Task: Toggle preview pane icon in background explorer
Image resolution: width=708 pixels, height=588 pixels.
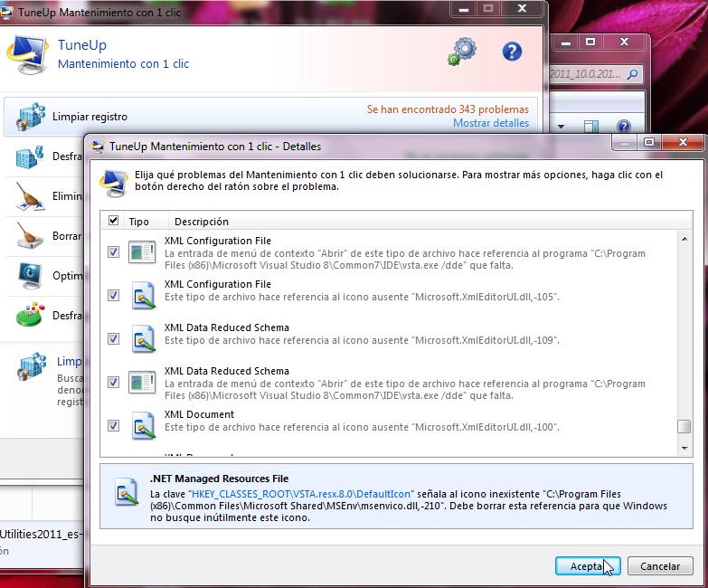Action: (591, 126)
